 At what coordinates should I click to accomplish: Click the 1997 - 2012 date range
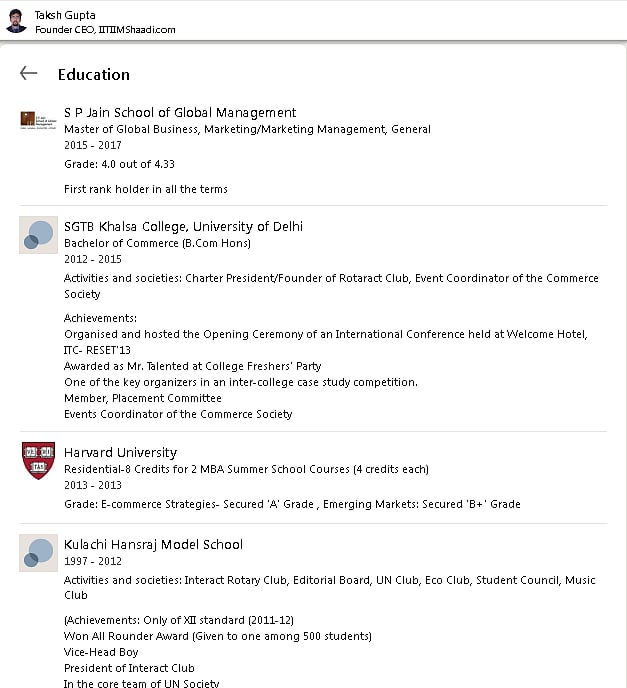click(x=93, y=561)
